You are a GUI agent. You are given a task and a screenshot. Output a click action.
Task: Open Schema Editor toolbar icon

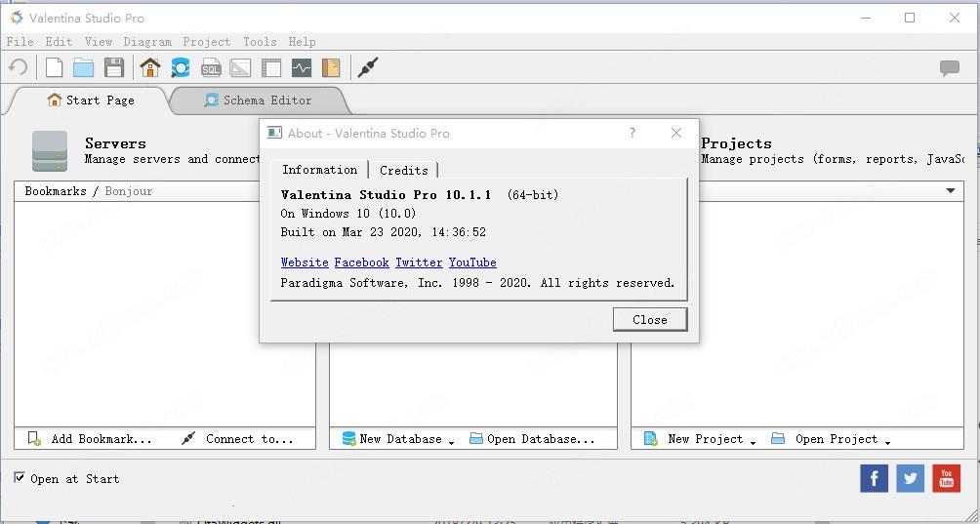coord(180,67)
